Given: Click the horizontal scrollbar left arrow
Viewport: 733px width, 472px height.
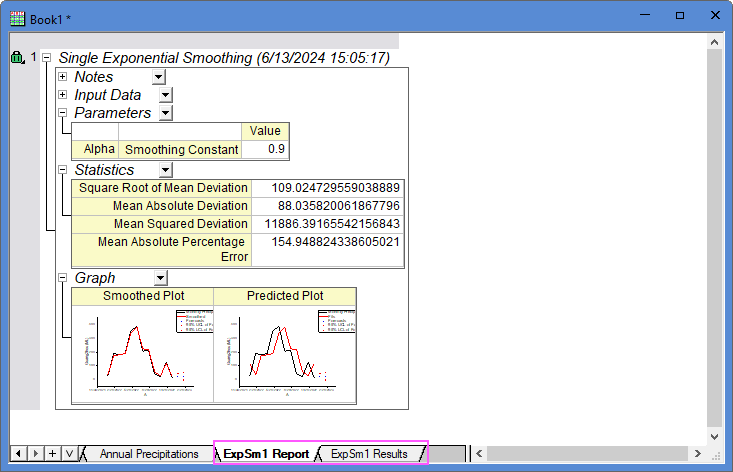Looking at the screenshot, I should 479,453.
